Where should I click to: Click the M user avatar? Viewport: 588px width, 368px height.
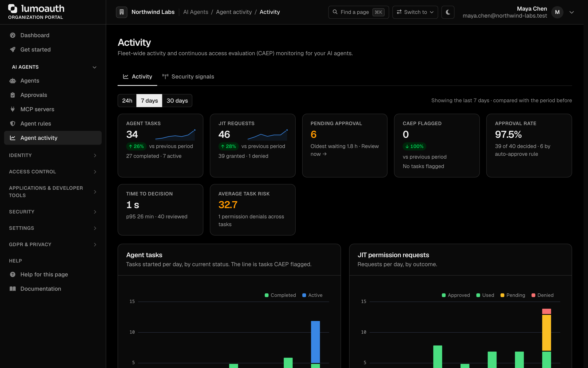pyautogui.click(x=557, y=12)
